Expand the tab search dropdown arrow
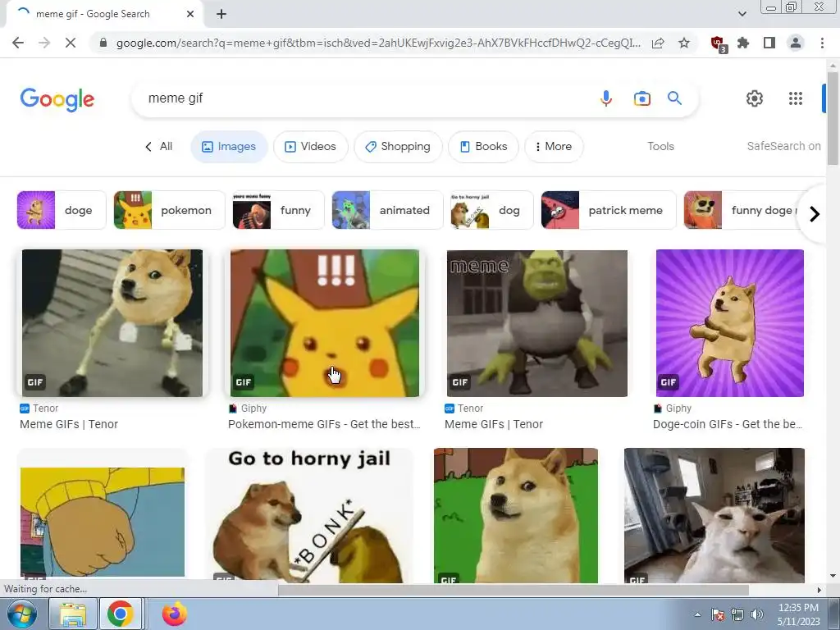This screenshot has width=840, height=630. (x=742, y=14)
